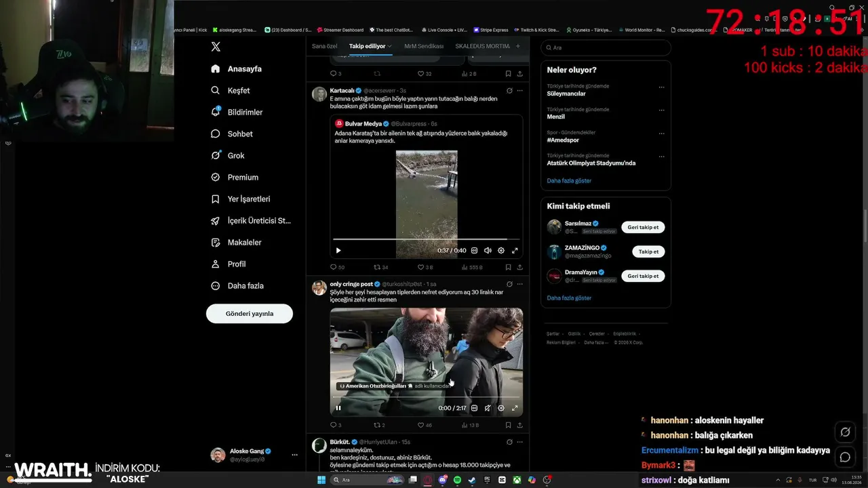
Task: Open Sohbet messages
Action: pyautogui.click(x=231, y=134)
